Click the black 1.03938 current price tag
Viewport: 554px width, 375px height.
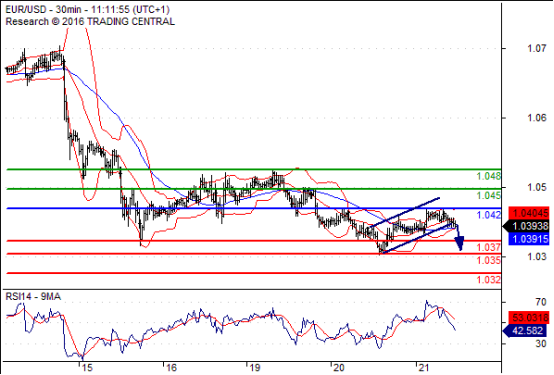tap(526, 226)
